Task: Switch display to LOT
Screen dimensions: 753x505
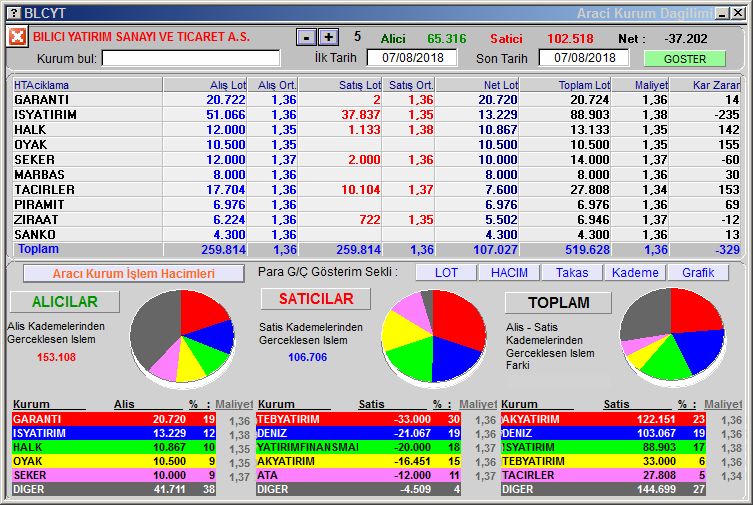Action: click(x=446, y=273)
